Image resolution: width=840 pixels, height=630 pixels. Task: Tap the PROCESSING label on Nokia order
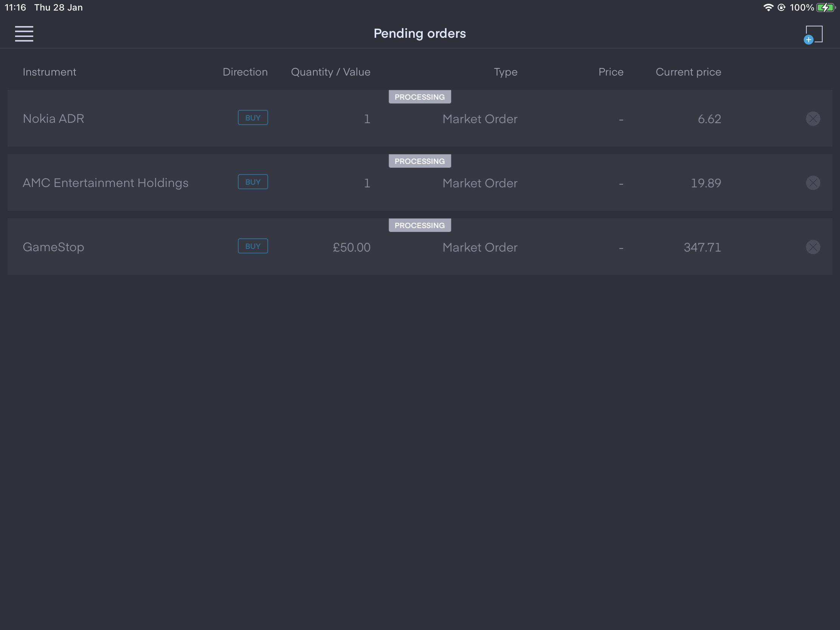[420, 97]
